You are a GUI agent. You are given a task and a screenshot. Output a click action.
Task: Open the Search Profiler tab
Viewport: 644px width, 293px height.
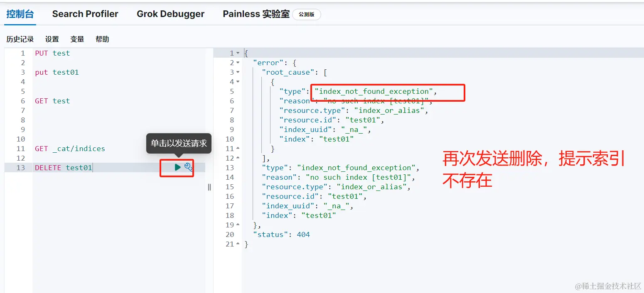(85, 14)
